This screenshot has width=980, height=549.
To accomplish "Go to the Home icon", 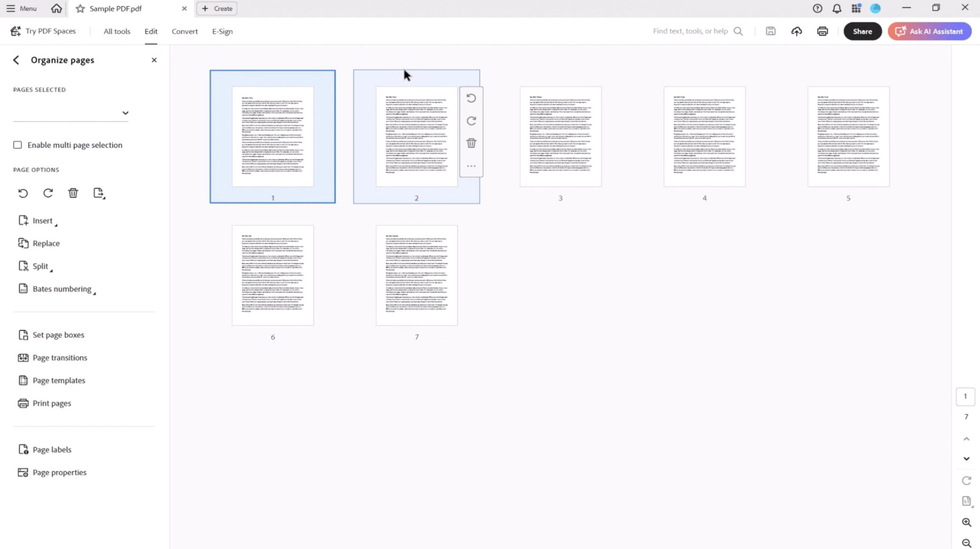I will pyautogui.click(x=56, y=8).
